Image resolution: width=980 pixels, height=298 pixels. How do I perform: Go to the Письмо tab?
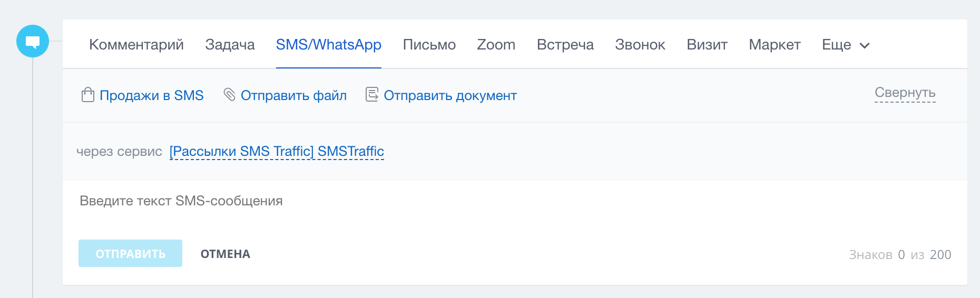click(429, 45)
